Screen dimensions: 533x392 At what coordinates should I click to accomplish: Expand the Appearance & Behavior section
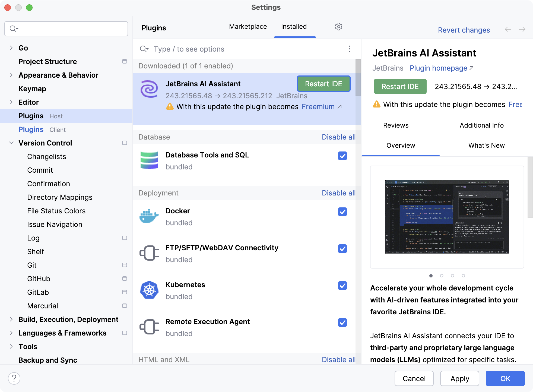11,75
